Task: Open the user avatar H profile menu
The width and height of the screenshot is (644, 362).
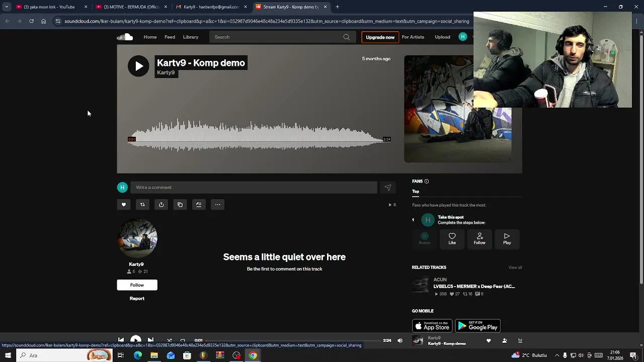Action: coord(463,37)
